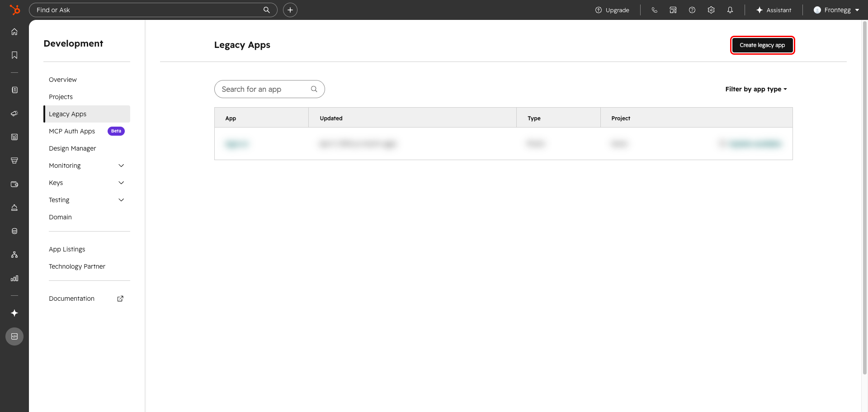Image resolution: width=868 pixels, height=412 pixels.
Task: Open the Frontegg account menu
Action: pos(836,10)
